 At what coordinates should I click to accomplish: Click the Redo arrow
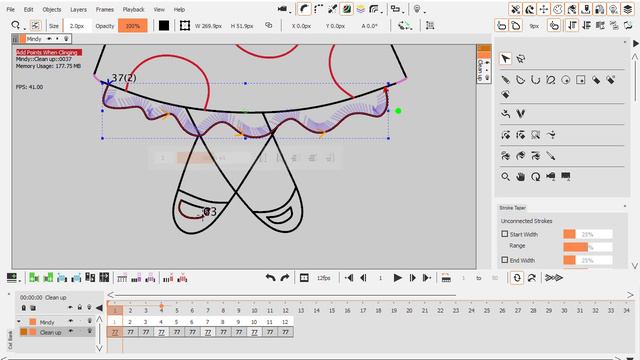[285, 278]
